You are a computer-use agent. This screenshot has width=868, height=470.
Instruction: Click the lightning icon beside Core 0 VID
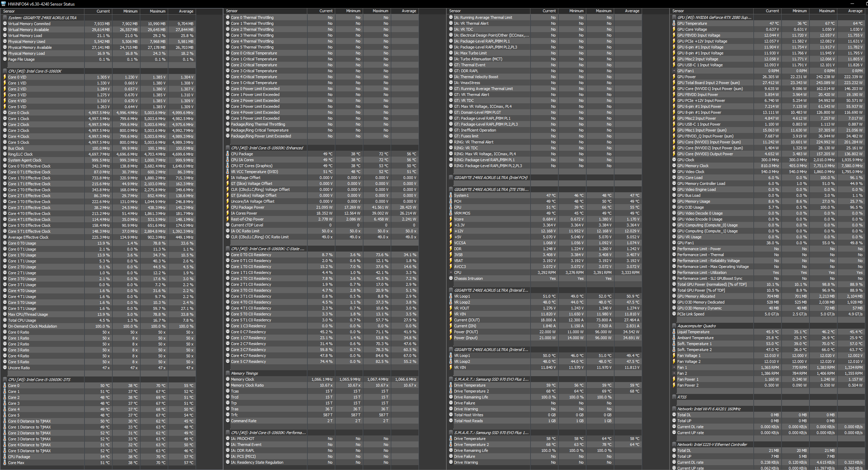click(5, 77)
